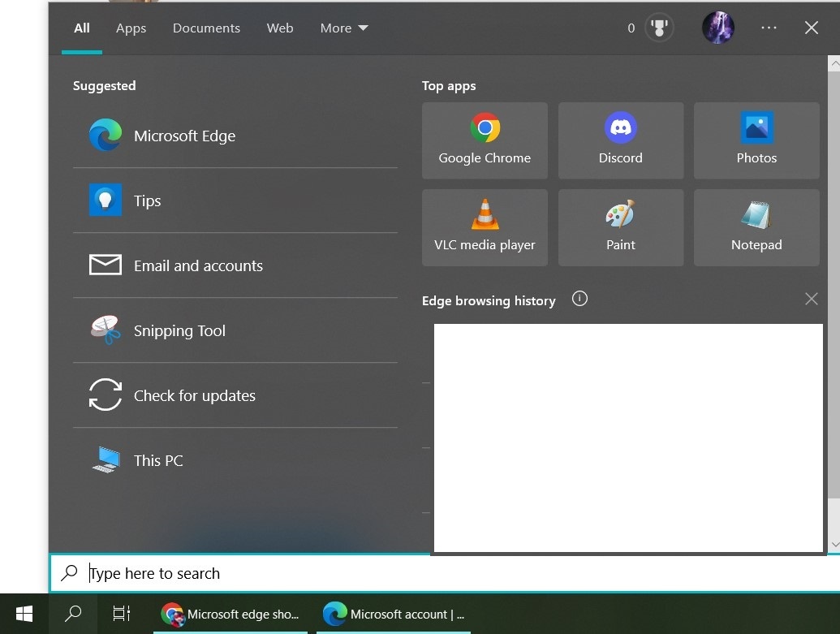Click the rewards trophy icon
The width and height of the screenshot is (840, 634).
[659, 28]
